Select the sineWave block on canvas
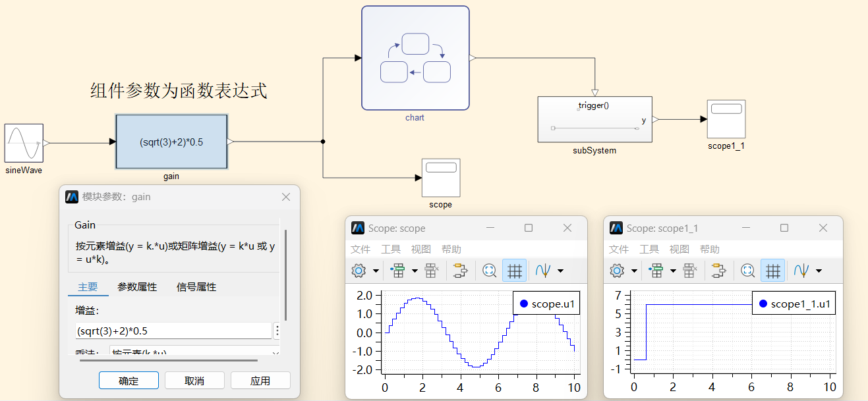The height and width of the screenshot is (401, 868). (24, 143)
